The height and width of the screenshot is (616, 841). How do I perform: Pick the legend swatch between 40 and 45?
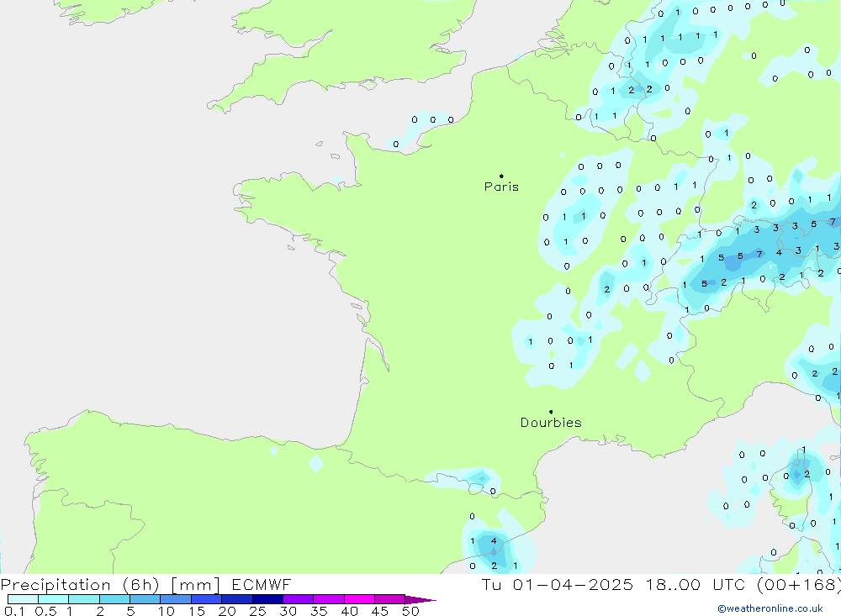click(x=359, y=599)
